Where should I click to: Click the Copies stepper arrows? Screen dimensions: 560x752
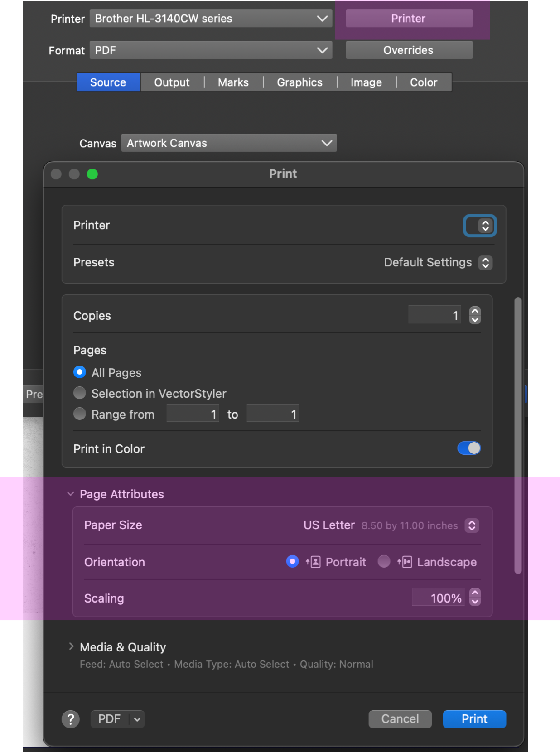475,315
